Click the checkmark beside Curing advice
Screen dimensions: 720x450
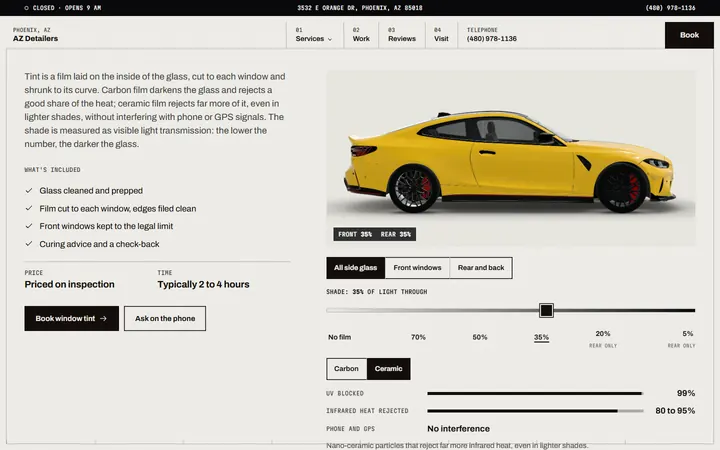click(x=28, y=244)
